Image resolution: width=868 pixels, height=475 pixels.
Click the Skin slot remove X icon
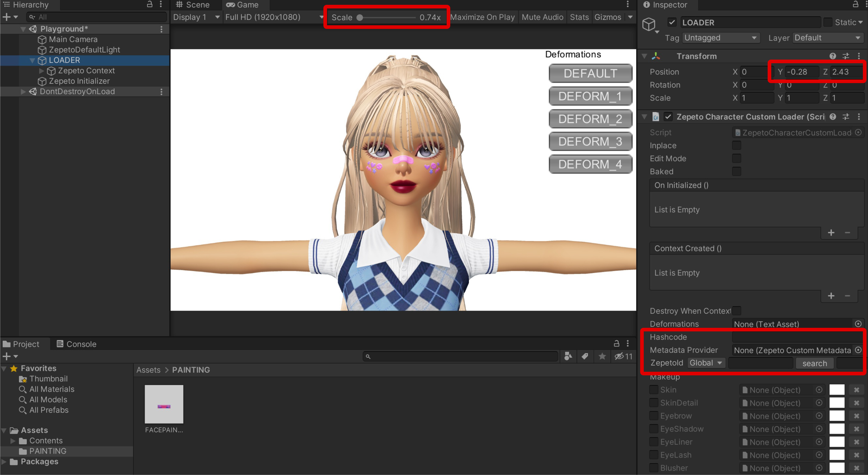pos(856,390)
